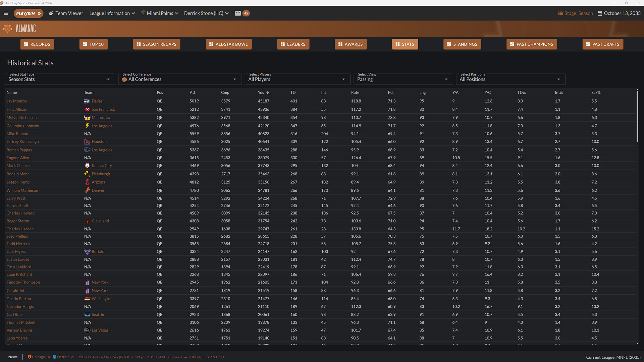Click the Almanac helmet logo

(7, 28)
